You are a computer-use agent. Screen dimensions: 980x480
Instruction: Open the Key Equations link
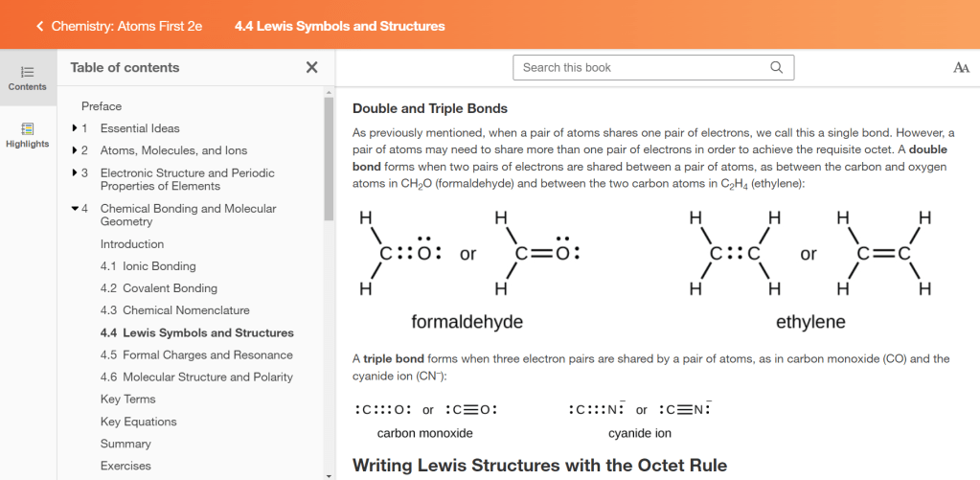138,422
